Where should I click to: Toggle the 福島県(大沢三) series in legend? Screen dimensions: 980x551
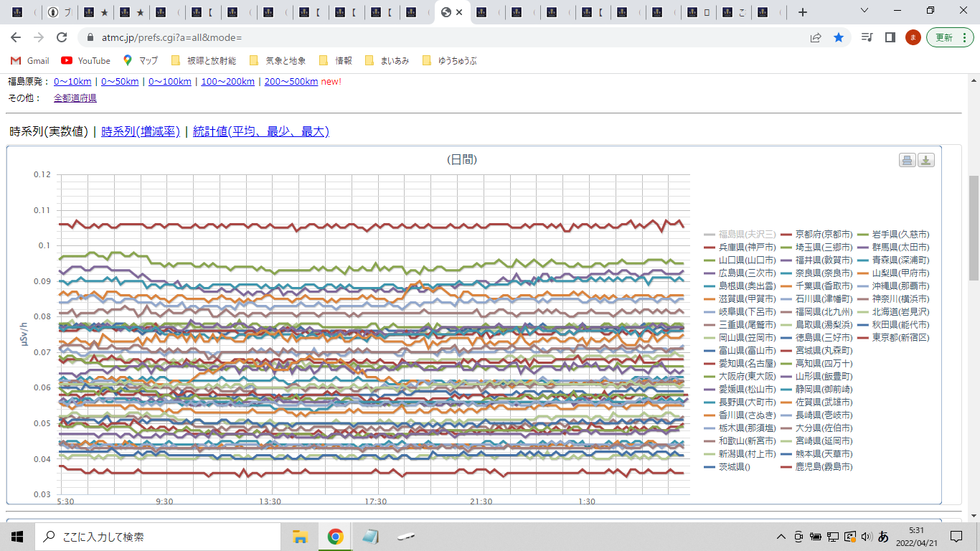tap(747, 234)
